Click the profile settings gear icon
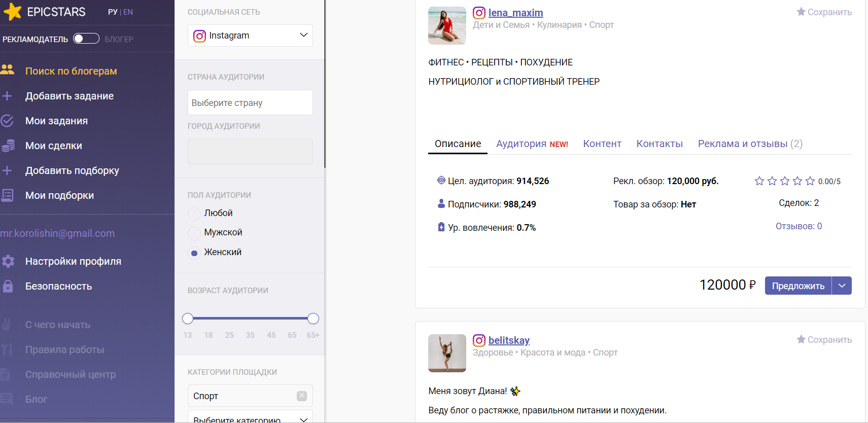This screenshot has height=423, width=868. coord(8,261)
